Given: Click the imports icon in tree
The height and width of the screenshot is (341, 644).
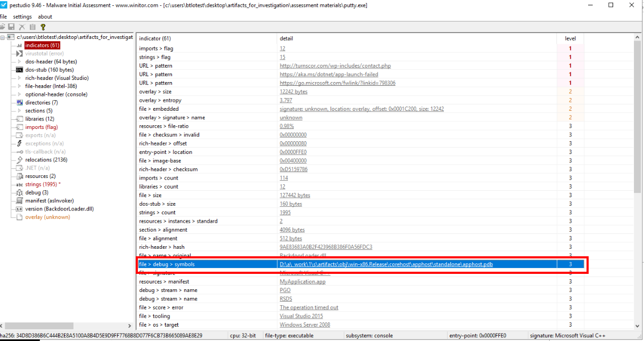Looking at the screenshot, I should pos(20,127).
